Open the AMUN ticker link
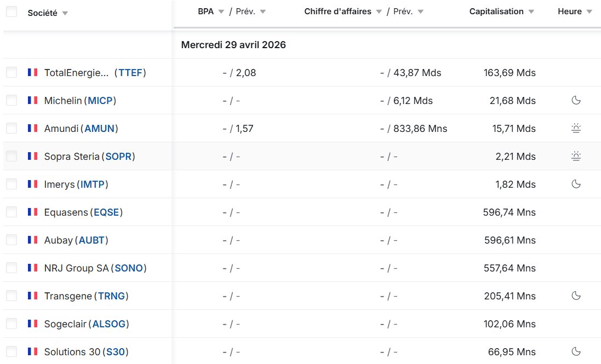The width and height of the screenshot is (601, 364). tap(100, 129)
